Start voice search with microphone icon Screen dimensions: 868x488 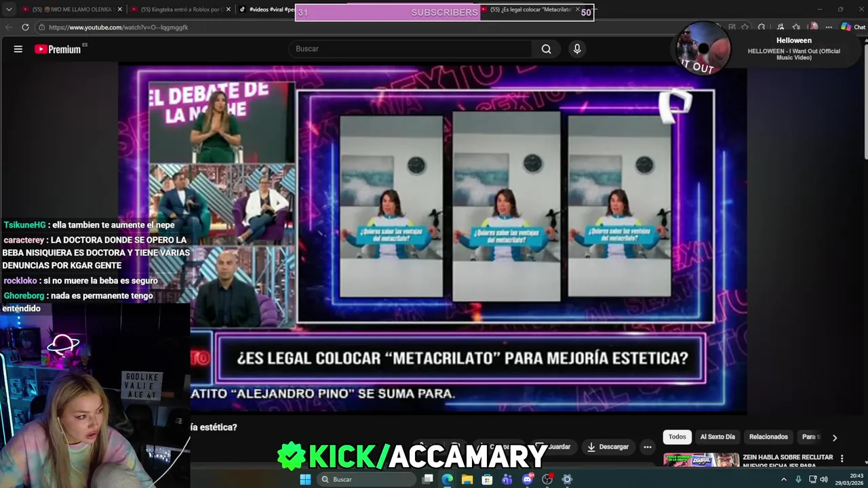(577, 49)
